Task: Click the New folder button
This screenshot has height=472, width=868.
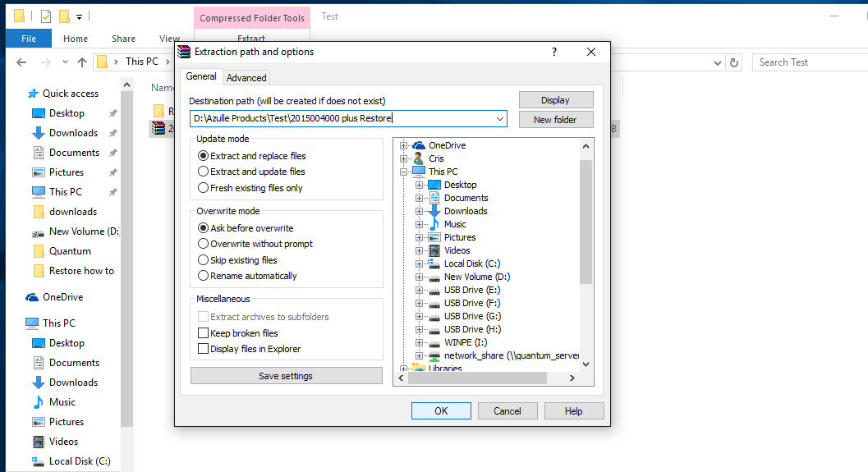Action: pyautogui.click(x=555, y=119)
